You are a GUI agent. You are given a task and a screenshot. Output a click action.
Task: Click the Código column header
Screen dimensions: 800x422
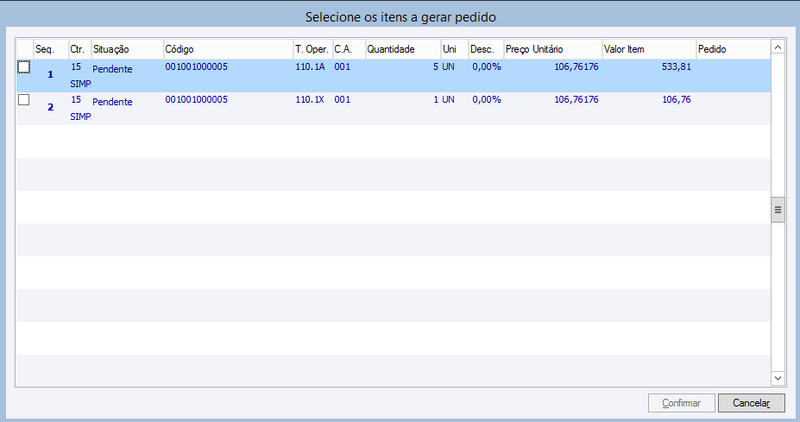pos(228,49)
